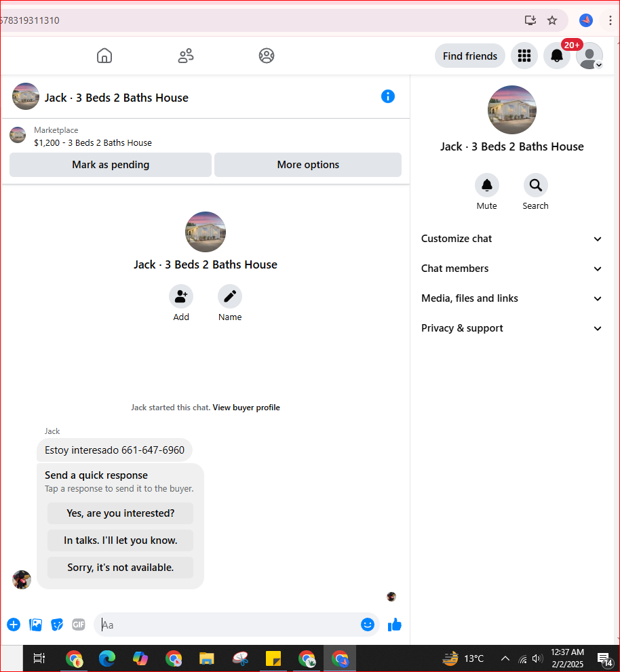The width and height of the screenshot is (620, 672).
Task: Open the emoji picker smiley icon
Action: [x=368, y=625]
